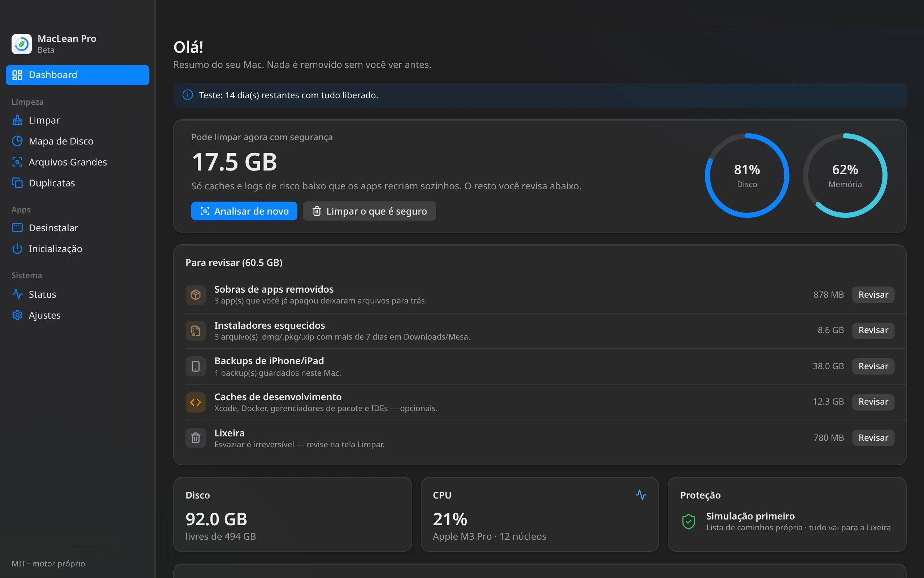Click Analisar de novo button
Viewport: 924px width, 578px height.
point(244,211)
